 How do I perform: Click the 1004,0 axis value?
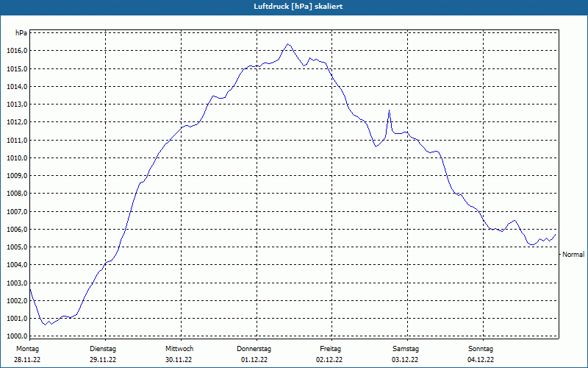17,265
